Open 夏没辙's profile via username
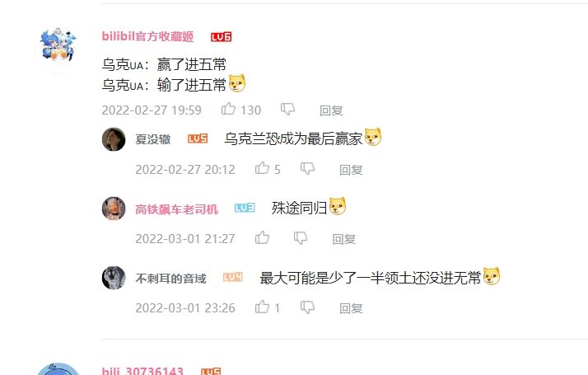Screen dimensions: 588x375 tap(153, 139)
